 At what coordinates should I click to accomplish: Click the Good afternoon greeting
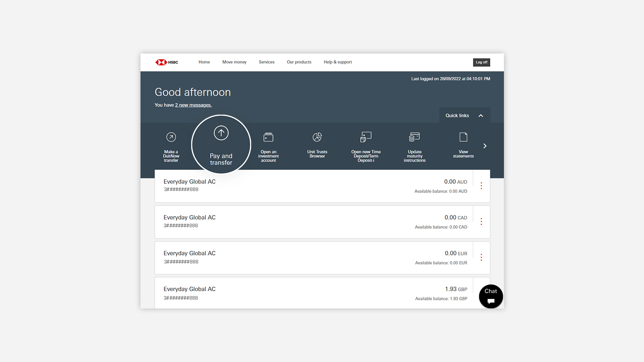coord(193,92)
